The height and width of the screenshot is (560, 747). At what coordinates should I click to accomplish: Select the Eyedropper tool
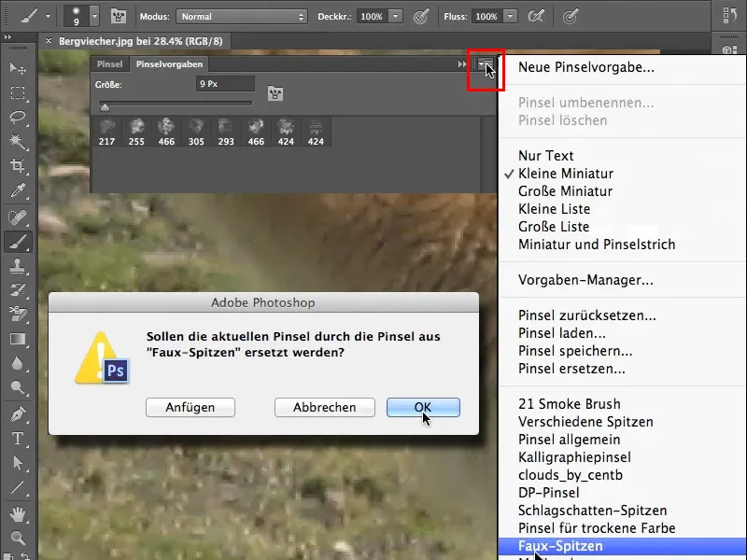(x=18, y=190)
